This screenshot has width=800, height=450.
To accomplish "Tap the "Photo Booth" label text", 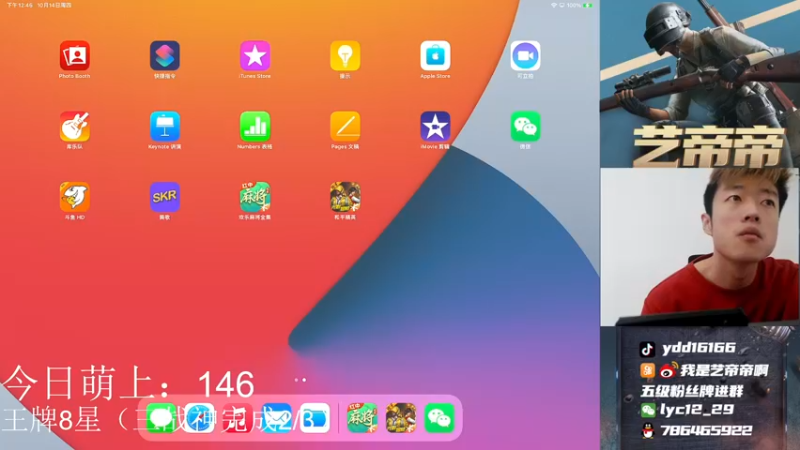I will (x=74, y=76).
